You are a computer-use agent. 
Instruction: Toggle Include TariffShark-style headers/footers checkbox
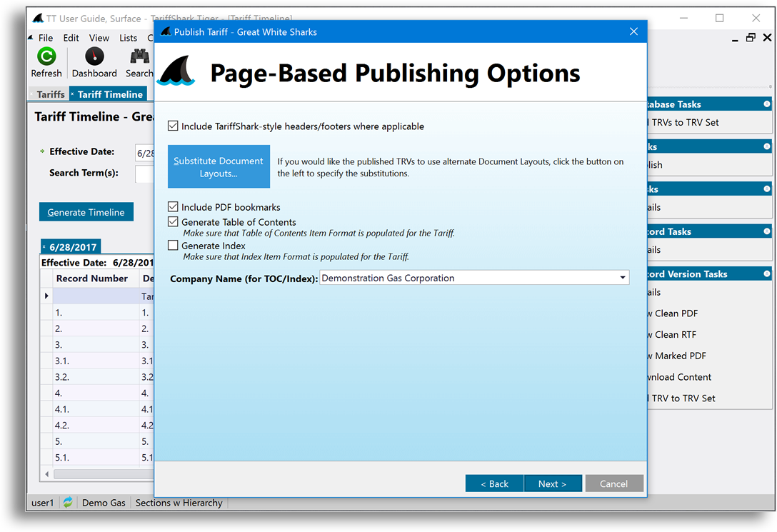coord(173,126)
